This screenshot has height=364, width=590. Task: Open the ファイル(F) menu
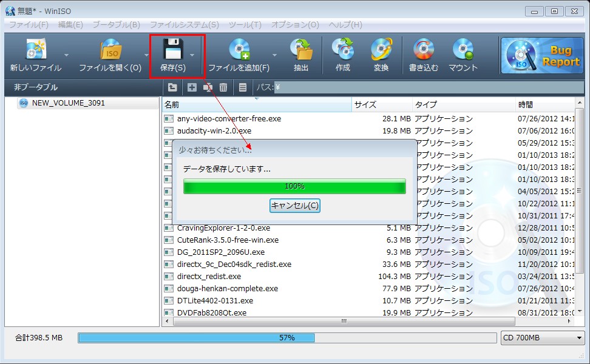click(29, 25)
